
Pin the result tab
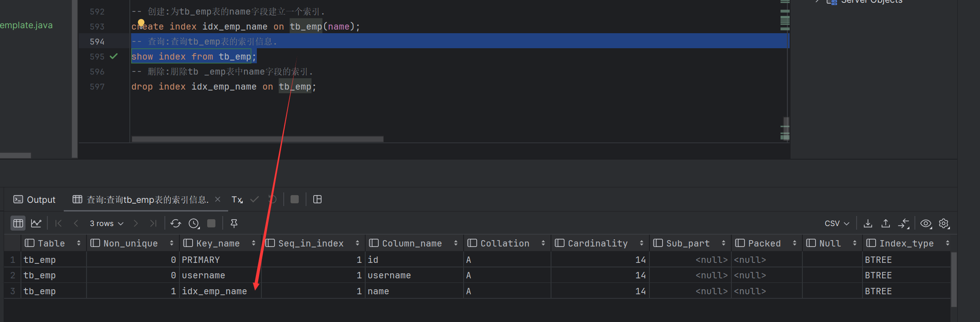pyautogui.click(x=234, y=223)
